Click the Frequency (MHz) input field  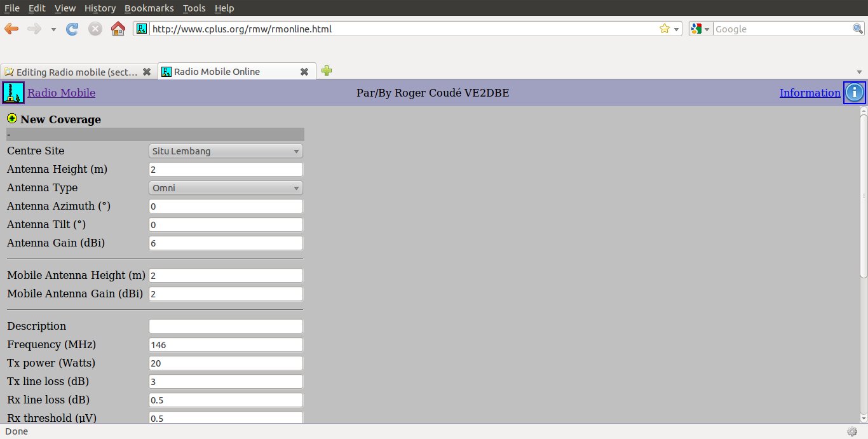coord(226,344)
